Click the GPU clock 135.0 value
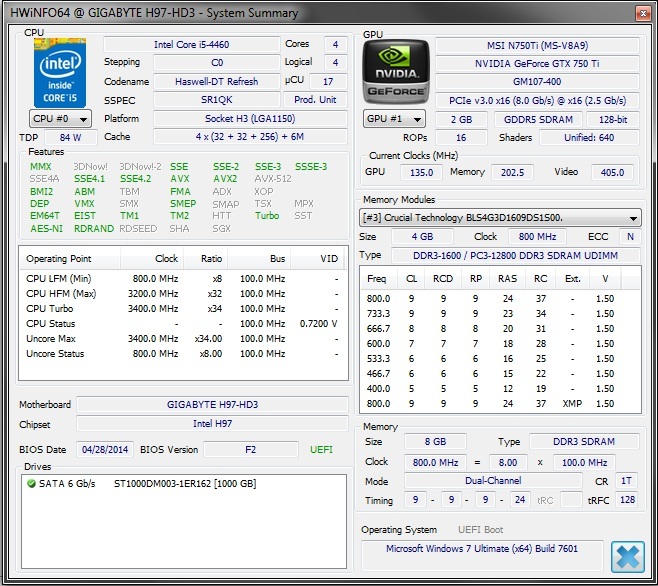658x586 pixels. tap(421, 173)
